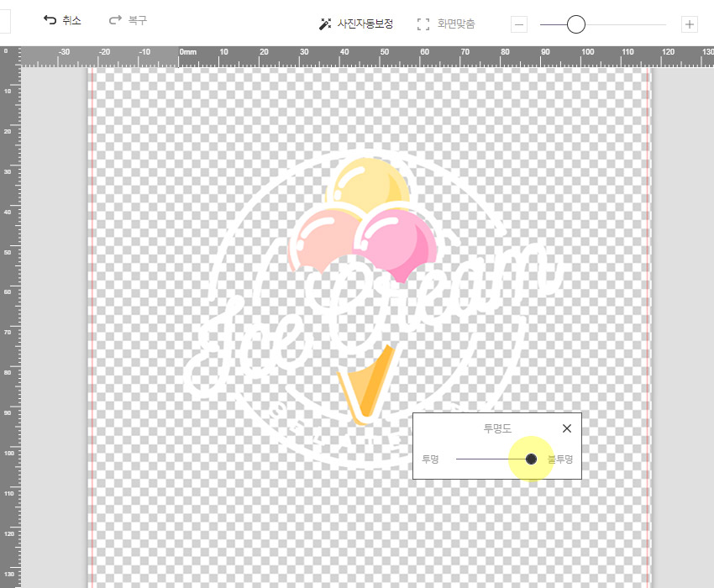Click the undo arrow icon next to 취소
The width and height of the screenshot is (714, 588).
point(50,20)
